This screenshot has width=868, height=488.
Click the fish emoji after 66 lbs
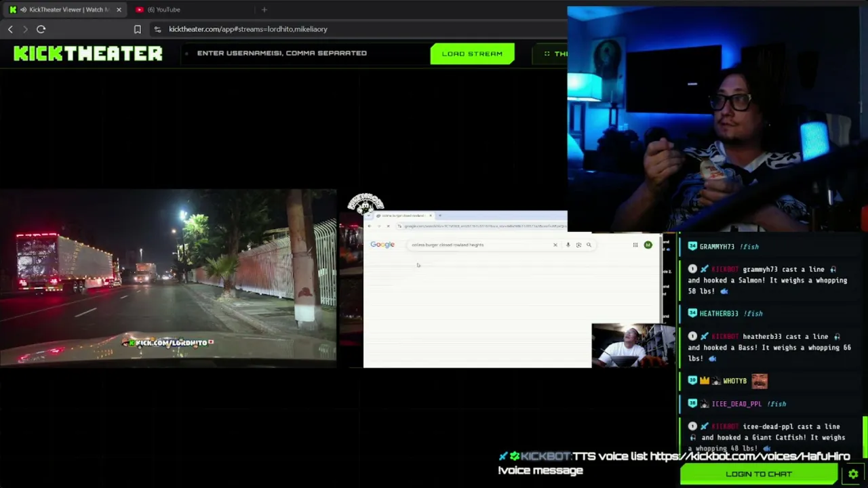[712, 359]
